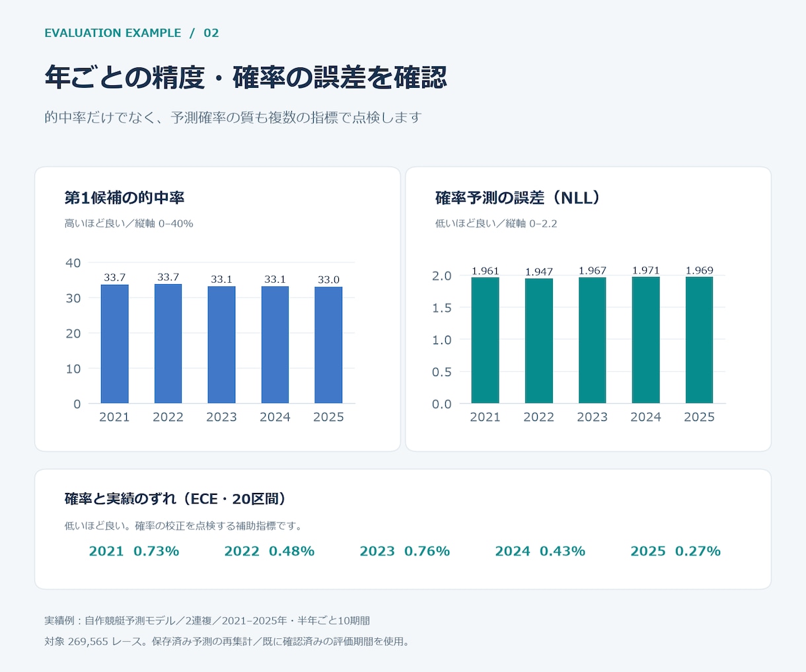Select the 33.1 value above the 2024 bar
806x672 pixels.
coord(275,280)
